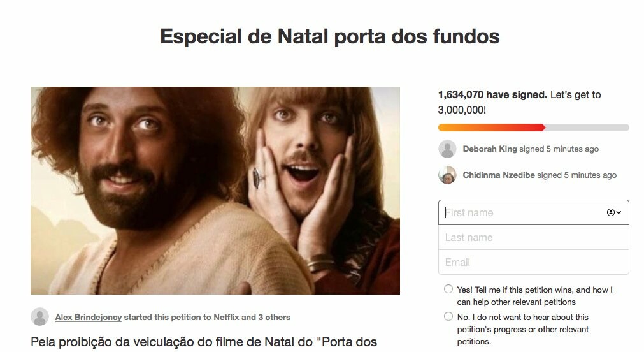The width and height of the screenshot is (644, 352).
Task: Click the 'Especial de Natal porta dos fundos' heading
Action: pyautogui.click(x=330, y=36)
